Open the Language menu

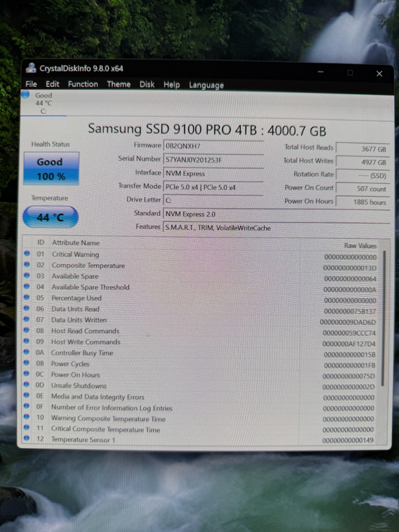(x=206, y=85)
